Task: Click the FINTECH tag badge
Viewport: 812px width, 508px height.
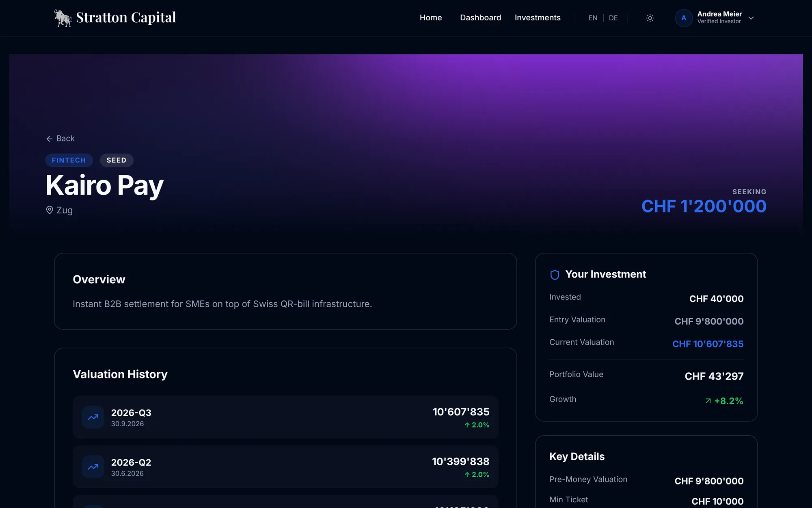Action: click(x=69, y=160)
